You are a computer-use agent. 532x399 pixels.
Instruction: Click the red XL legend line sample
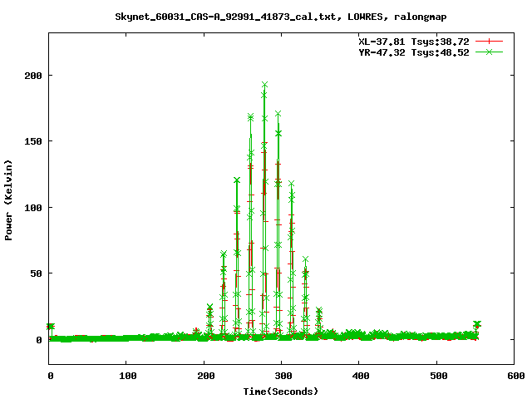pos(489,42)
